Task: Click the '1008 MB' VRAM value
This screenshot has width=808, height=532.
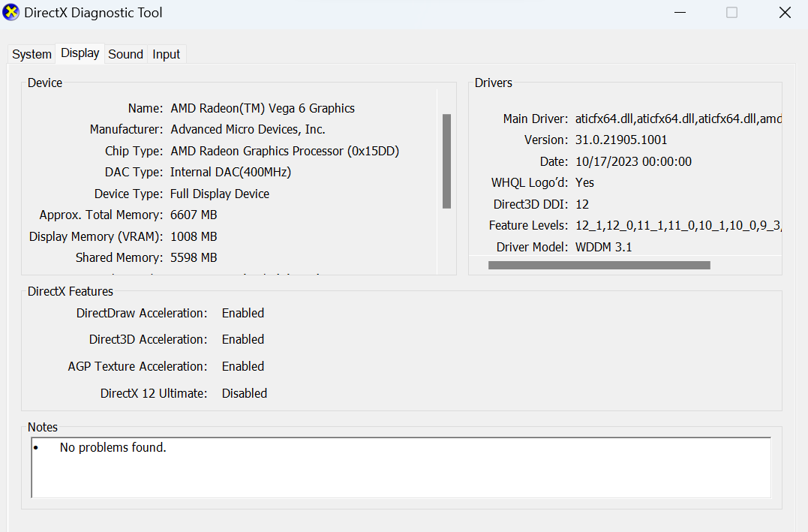Action: (x=194, y=236)
